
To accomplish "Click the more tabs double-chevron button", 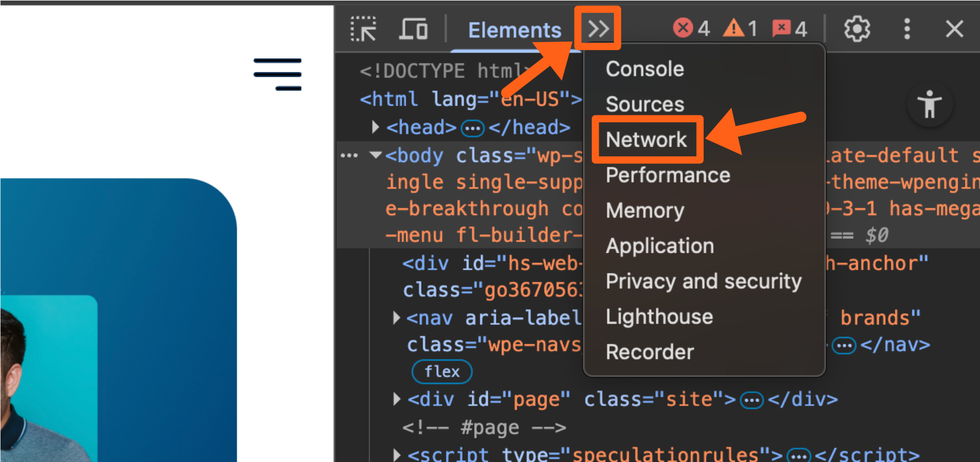I will [598, 29].
